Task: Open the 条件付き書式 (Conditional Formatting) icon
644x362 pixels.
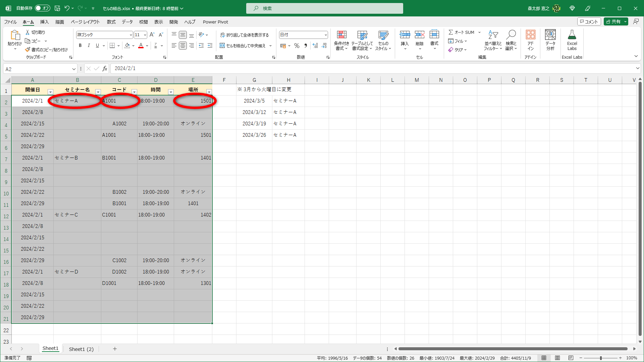Action: (x=341, y=40)
